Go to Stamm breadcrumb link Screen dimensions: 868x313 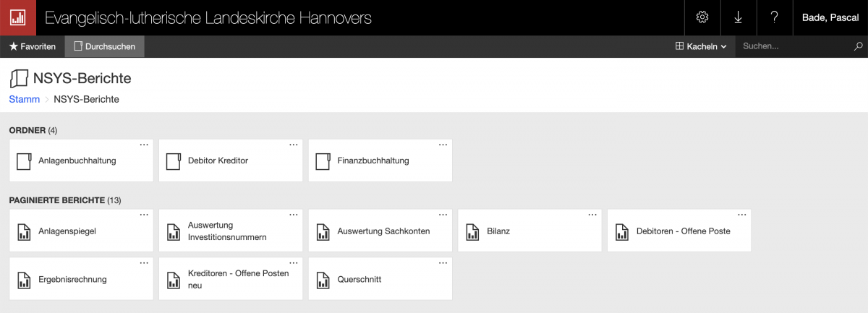[24, 99]
